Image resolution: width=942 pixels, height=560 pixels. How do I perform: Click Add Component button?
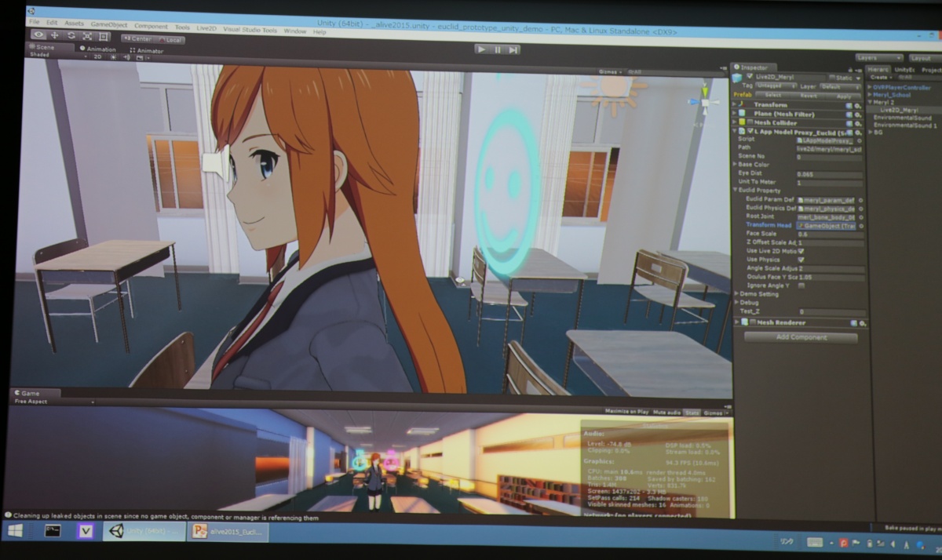coord(801,338)
